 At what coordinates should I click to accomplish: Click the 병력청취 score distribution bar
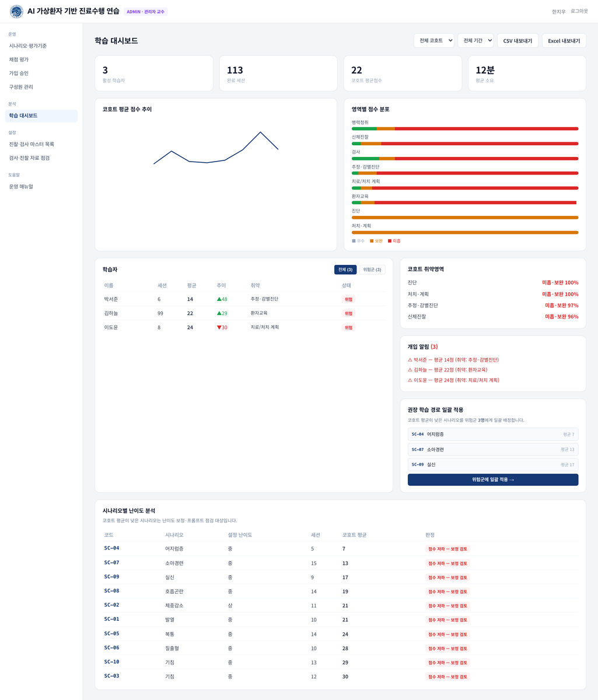[465, 128]
